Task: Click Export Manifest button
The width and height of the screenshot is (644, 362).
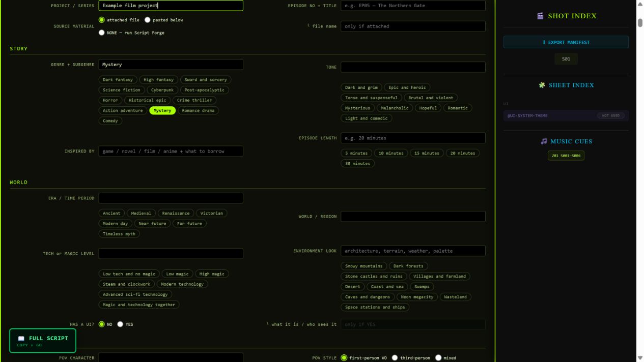Action: (x=566, y=42)
